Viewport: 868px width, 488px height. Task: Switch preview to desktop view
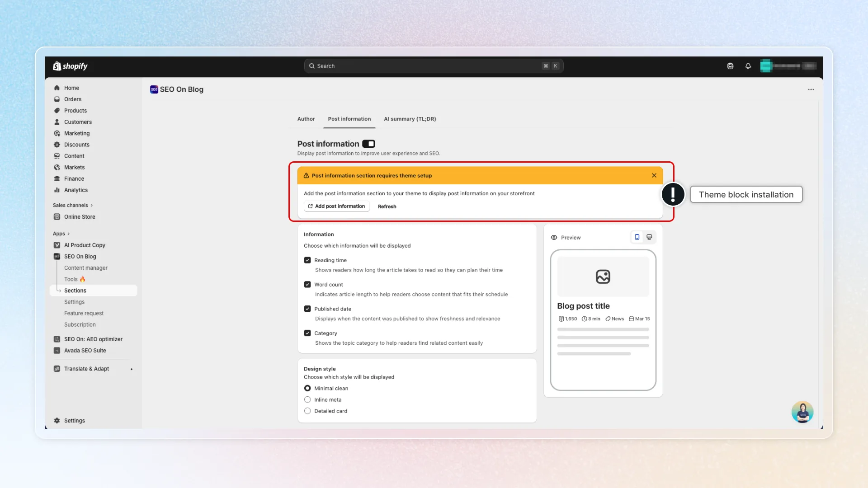click(649, 237)
